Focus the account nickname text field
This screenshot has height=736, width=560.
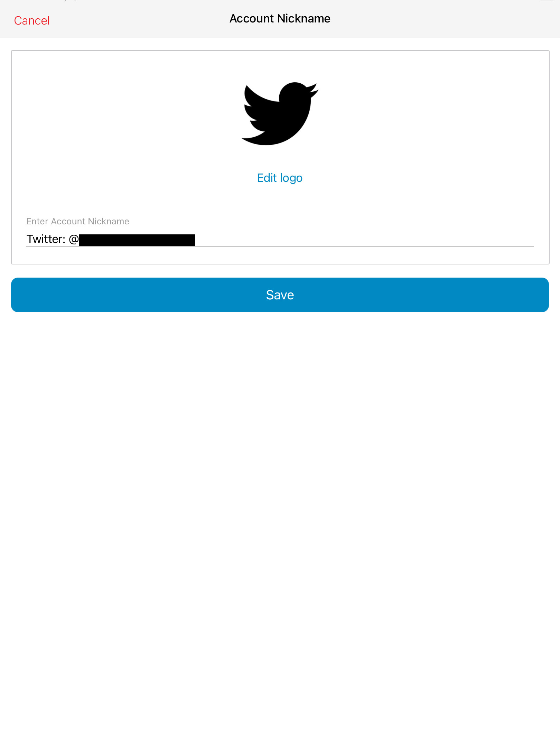(280, 239)
